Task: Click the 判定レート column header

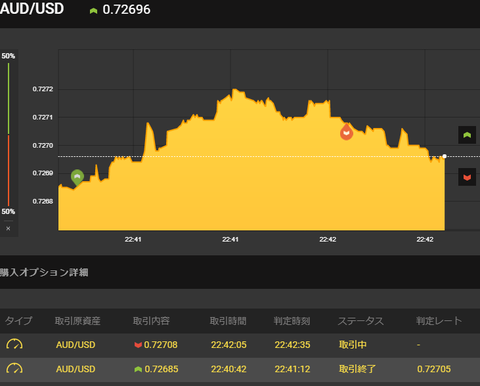Action: pyautogui.click(x=439, y=321)
